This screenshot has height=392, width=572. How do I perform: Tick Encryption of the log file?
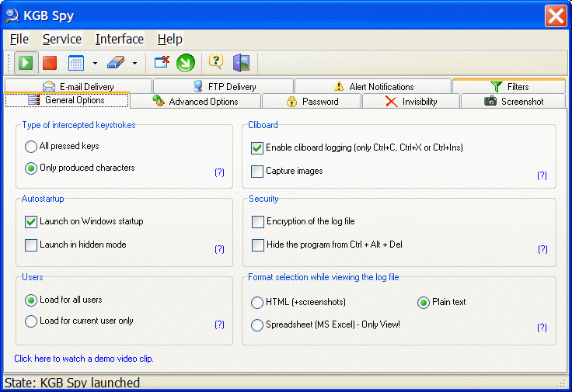click(x=258, y=222)
